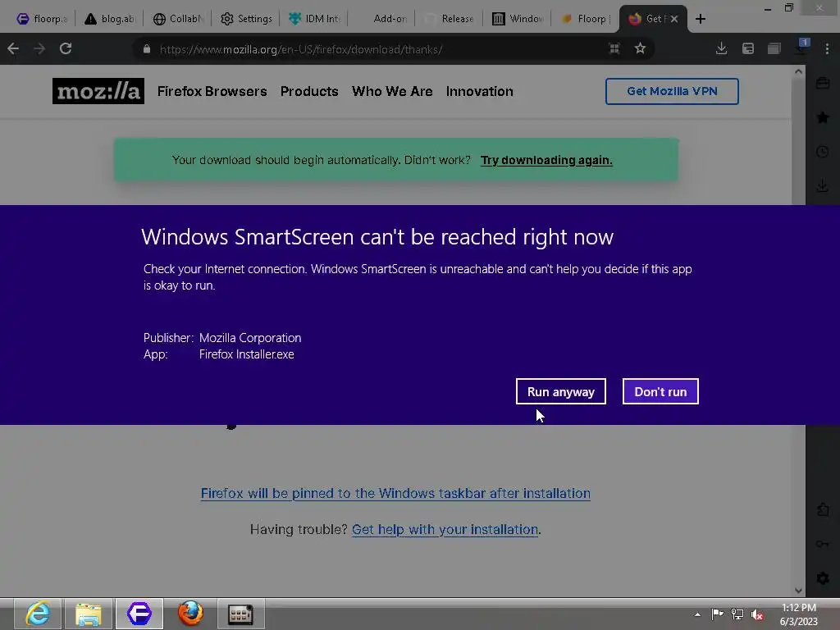Click the Firefox taskbar icon

pyautogui.click(x=190, y=614)
